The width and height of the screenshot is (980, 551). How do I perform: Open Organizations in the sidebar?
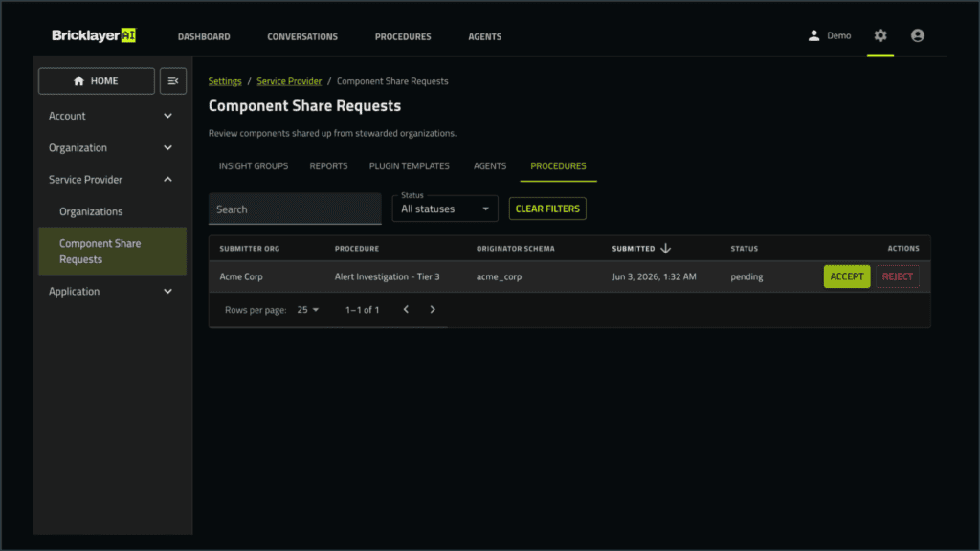point(113,211)
